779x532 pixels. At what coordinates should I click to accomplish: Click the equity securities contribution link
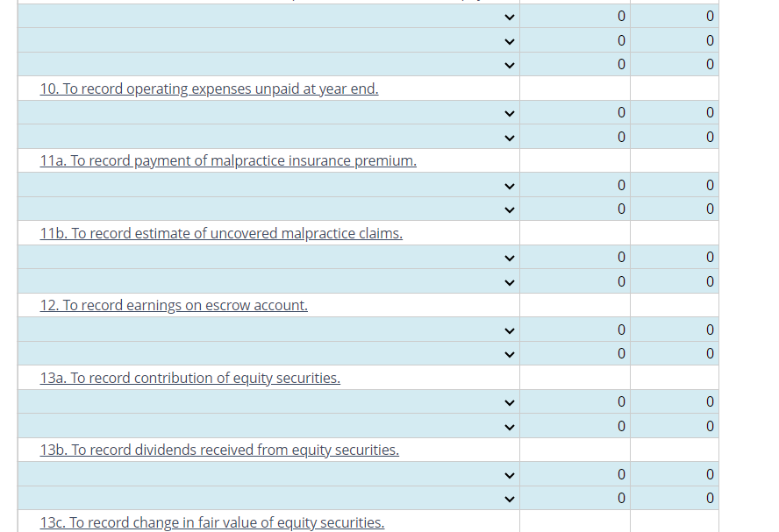click(189, 378)
